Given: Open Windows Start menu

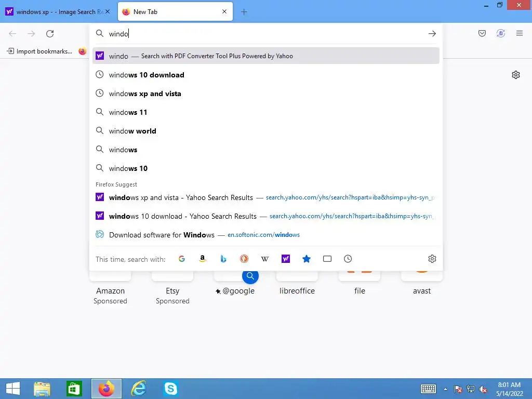Looking at the screenshot, I should [x=13, y=389].
